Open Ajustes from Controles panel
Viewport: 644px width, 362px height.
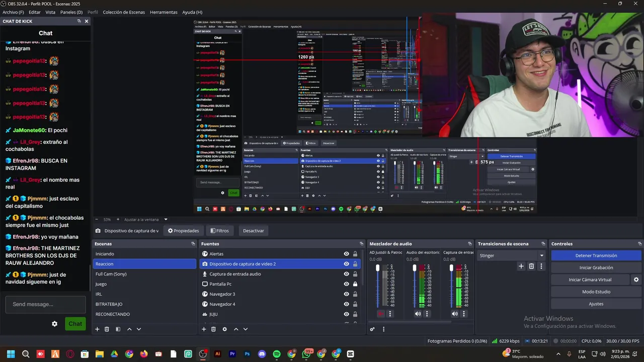click(x=596, y=304)
